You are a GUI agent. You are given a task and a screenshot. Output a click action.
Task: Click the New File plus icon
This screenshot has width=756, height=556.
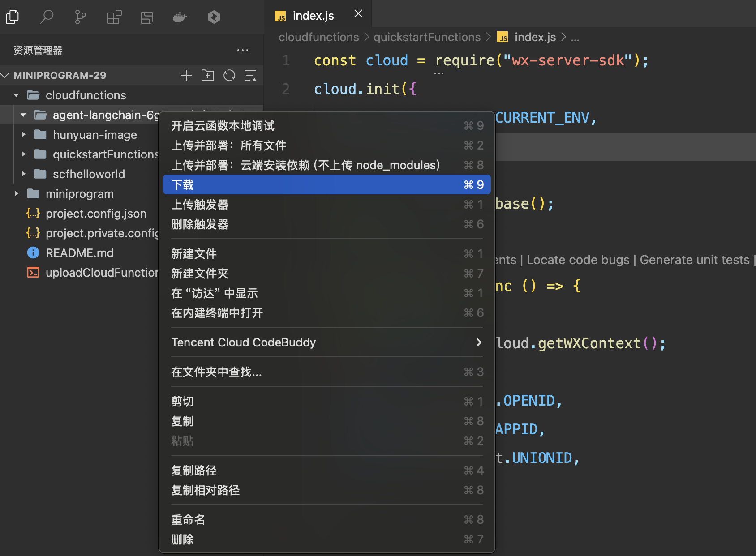(x=186, y=75)
